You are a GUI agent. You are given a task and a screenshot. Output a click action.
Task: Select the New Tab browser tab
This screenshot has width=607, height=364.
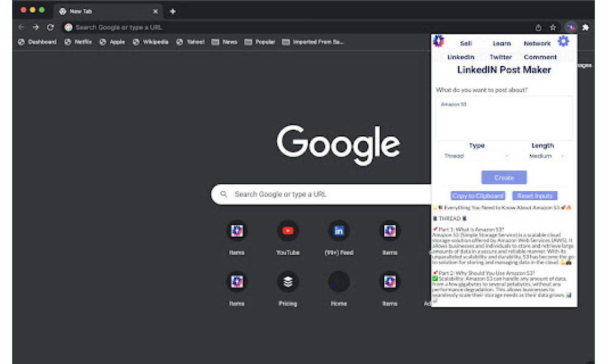(x=108, y=12)
